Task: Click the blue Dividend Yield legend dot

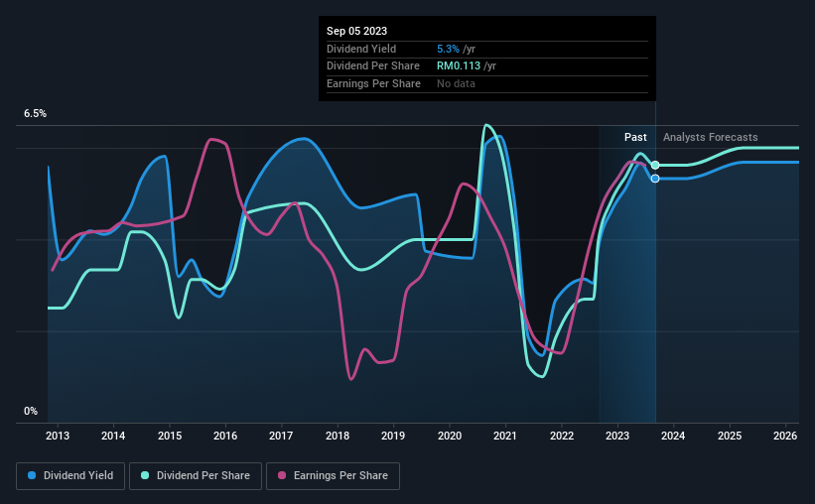Action: [32, 475]
